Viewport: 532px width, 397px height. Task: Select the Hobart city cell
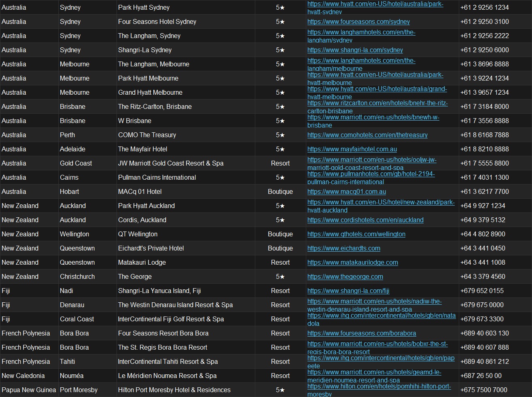pos(87,191)
